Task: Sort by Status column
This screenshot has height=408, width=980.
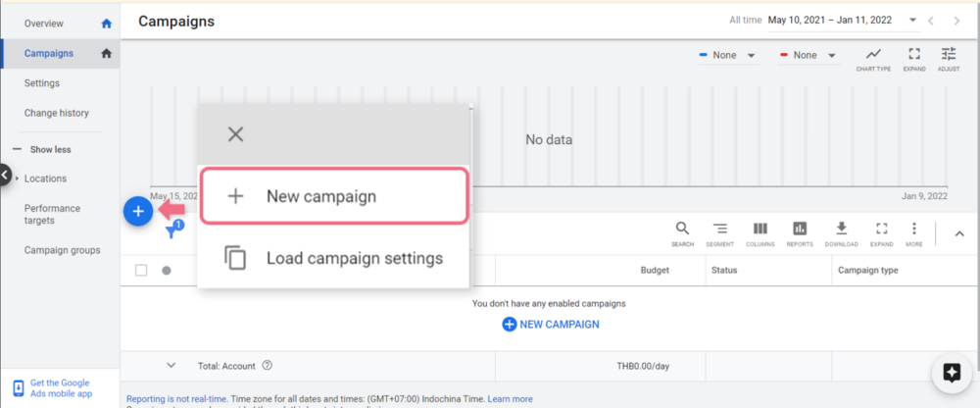Action: point(724,271)
